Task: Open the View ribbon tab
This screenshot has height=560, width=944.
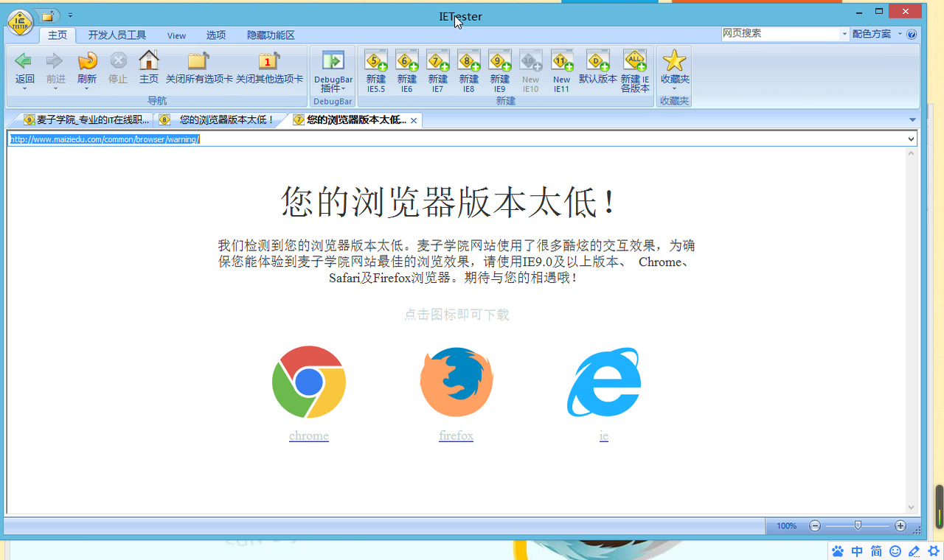Action: coord(176,35)
